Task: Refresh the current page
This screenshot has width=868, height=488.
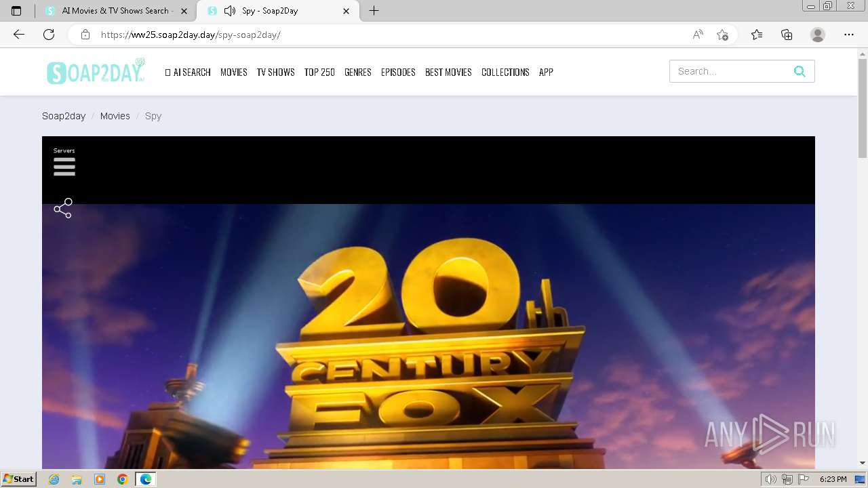Action: [49, 35]
